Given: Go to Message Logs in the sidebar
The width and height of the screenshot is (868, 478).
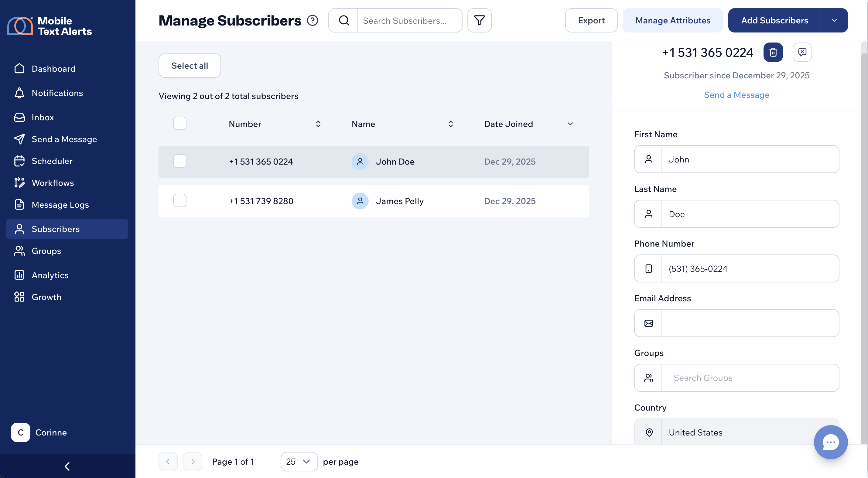Looking at the screenshot, I should [x=60, y=204].
